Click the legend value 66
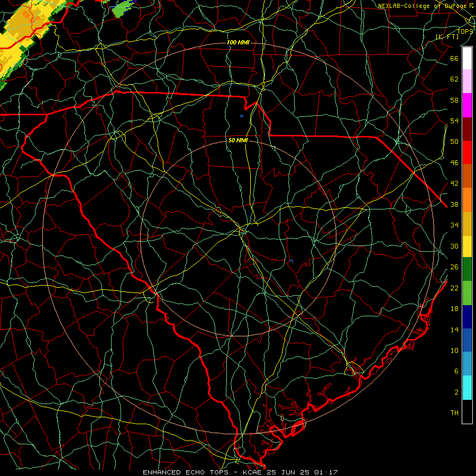The width and height of the screenshot is (476, 476). [x=454, y=58]
